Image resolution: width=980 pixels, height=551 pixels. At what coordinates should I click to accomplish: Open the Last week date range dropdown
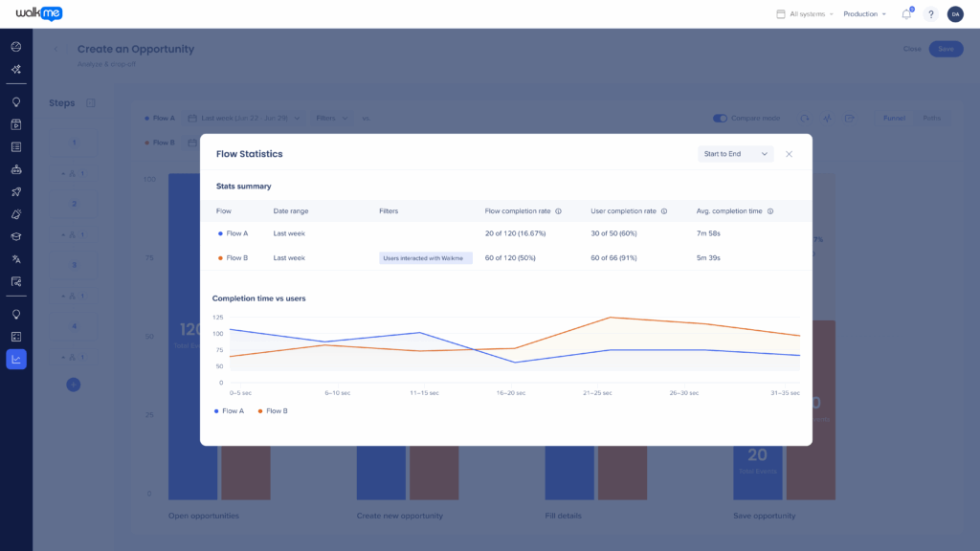pyautogui.click(x=244, y=118)
